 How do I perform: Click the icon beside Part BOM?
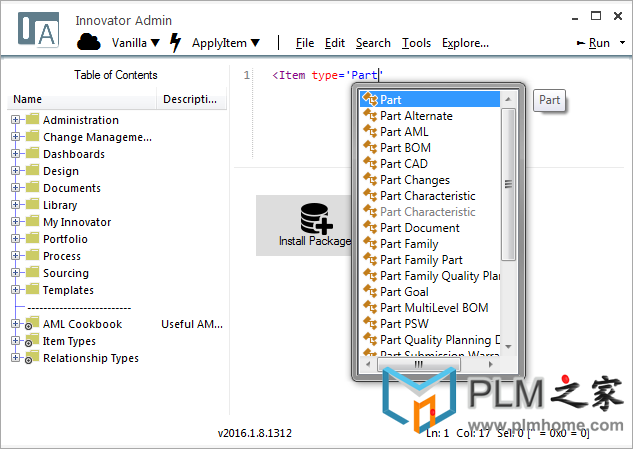(x=370, y=147)
